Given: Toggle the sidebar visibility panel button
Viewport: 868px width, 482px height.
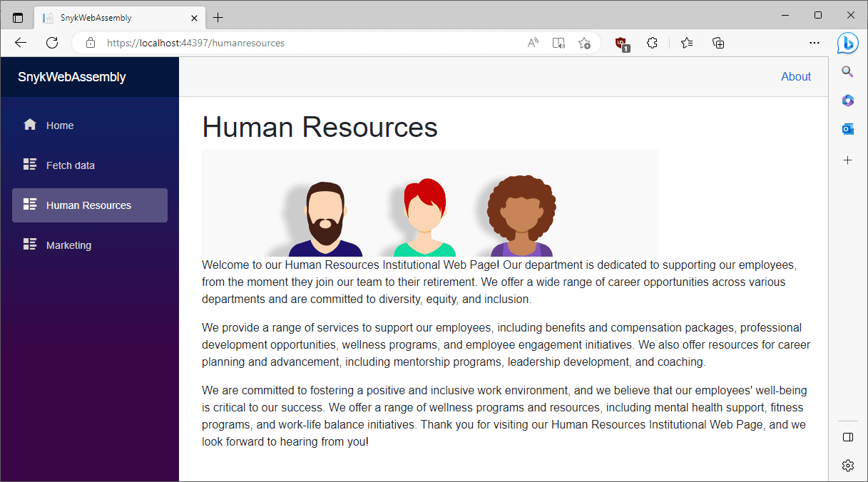Looking at the screenshot, I should (x=847, y=436).
